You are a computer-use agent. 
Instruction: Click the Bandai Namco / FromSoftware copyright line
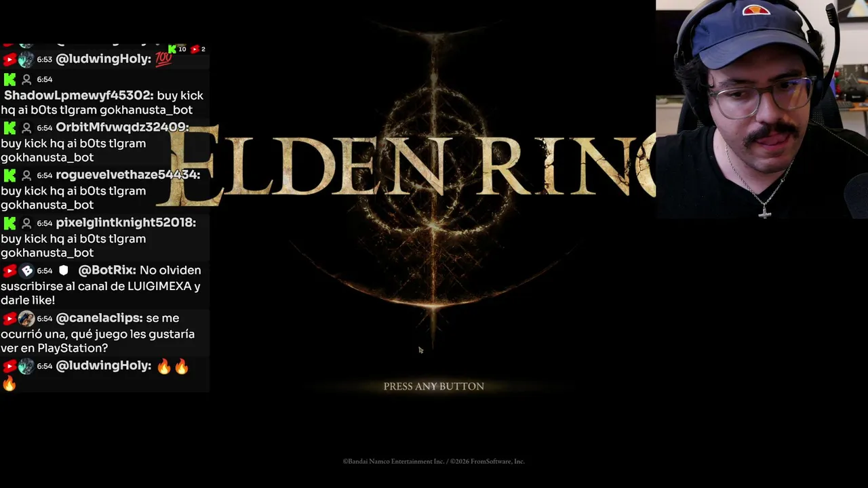[434, 462]
